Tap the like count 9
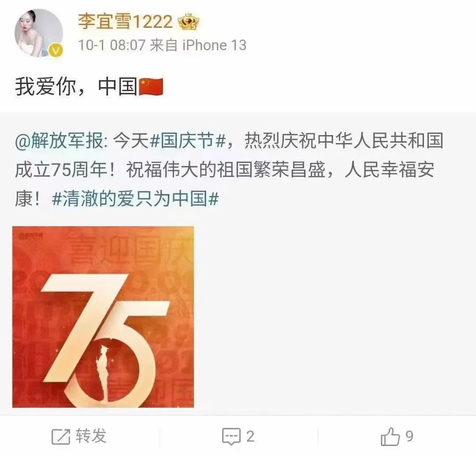 tap(409, 437)
